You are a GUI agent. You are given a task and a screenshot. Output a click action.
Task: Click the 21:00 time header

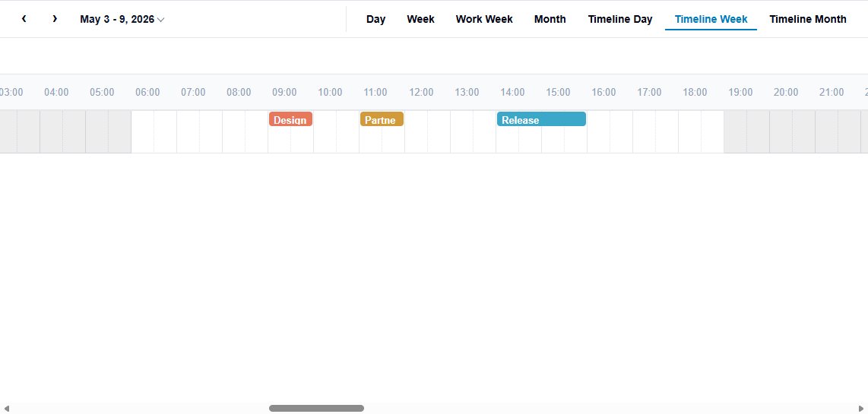click(x=832, y=93)
